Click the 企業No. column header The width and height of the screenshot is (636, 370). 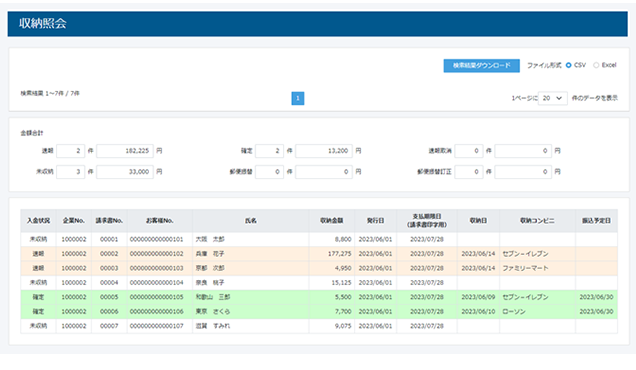point(74,221)
